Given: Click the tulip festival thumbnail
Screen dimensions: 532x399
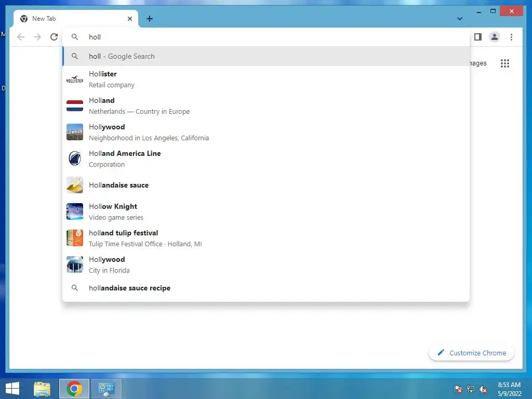Looking at the screenshot, I should click(x=75, y=238).
